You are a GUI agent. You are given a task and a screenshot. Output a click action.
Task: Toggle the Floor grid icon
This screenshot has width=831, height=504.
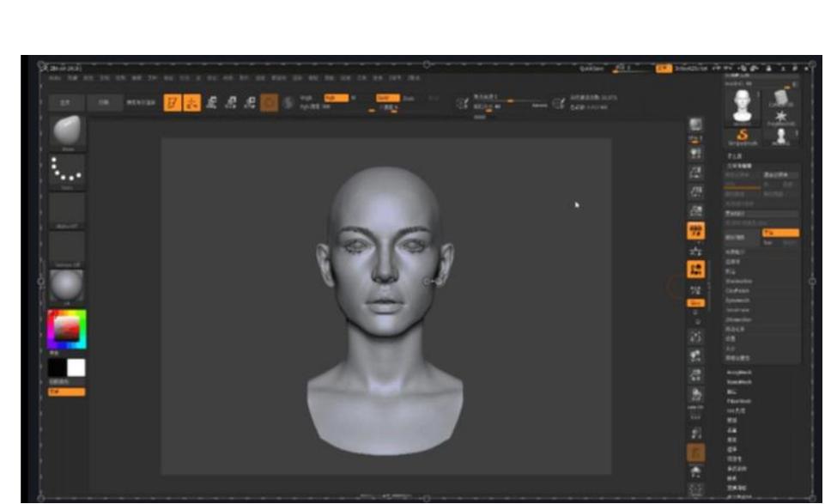click(696, 251)
